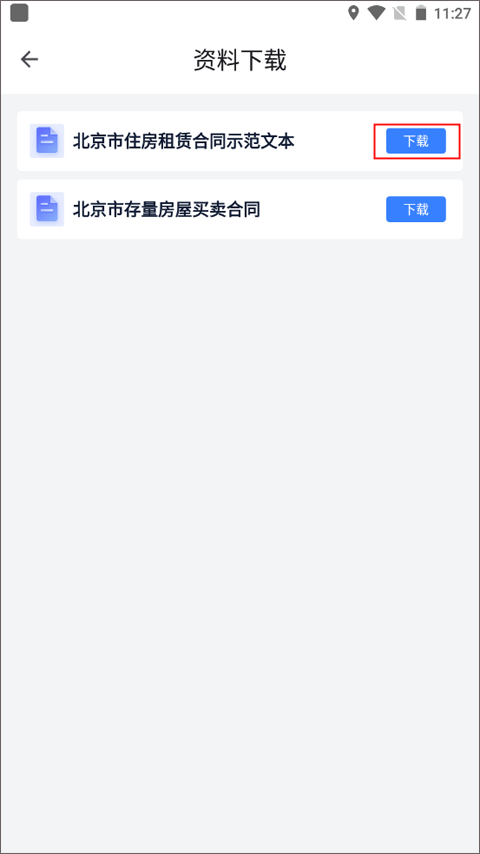Download 北京市存量房屋买卖合同
This screenshot has width=480, height=854.
[x=416, y=209]
